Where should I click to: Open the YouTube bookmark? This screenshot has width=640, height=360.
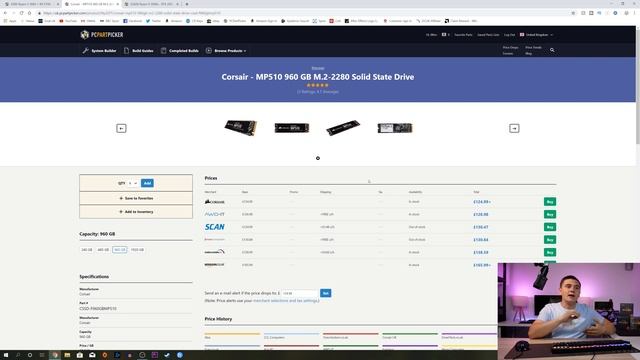coord(68,21)
